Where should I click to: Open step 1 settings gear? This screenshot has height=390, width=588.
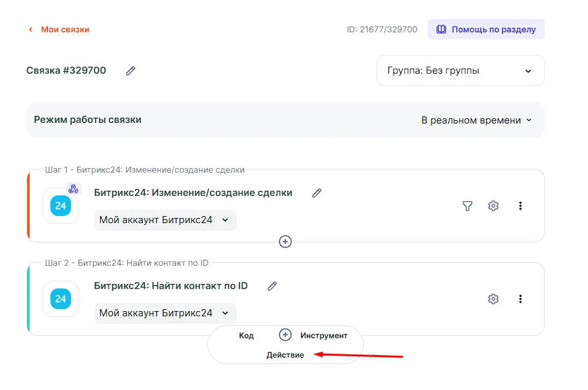494,206
